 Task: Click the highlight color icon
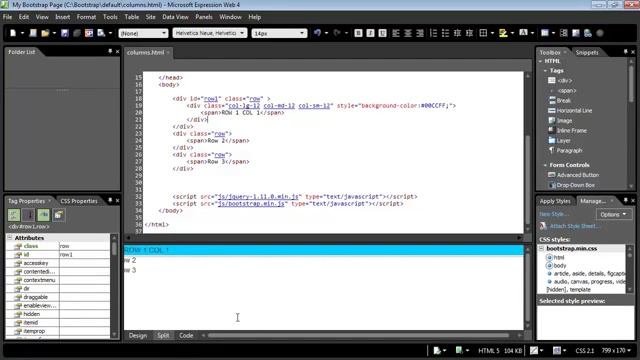503,33
